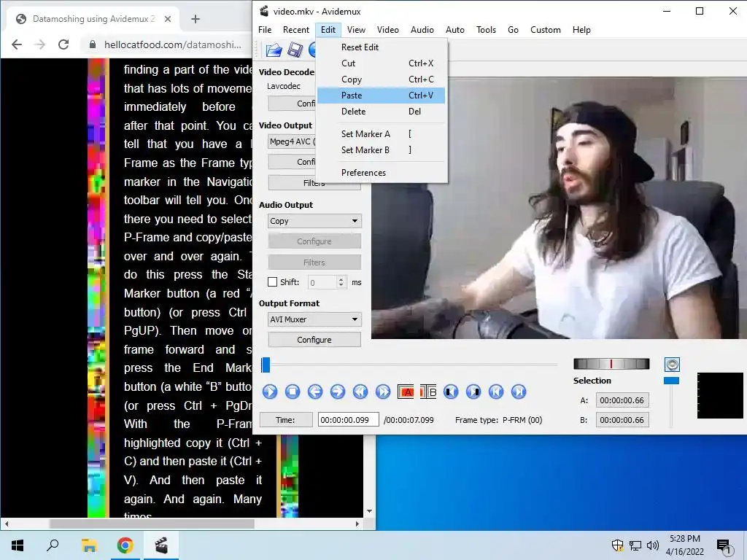Viewport: 747px width, 560px height.
Task: Click the jog shuttle wheel control
Action: [x=611, y=364]
